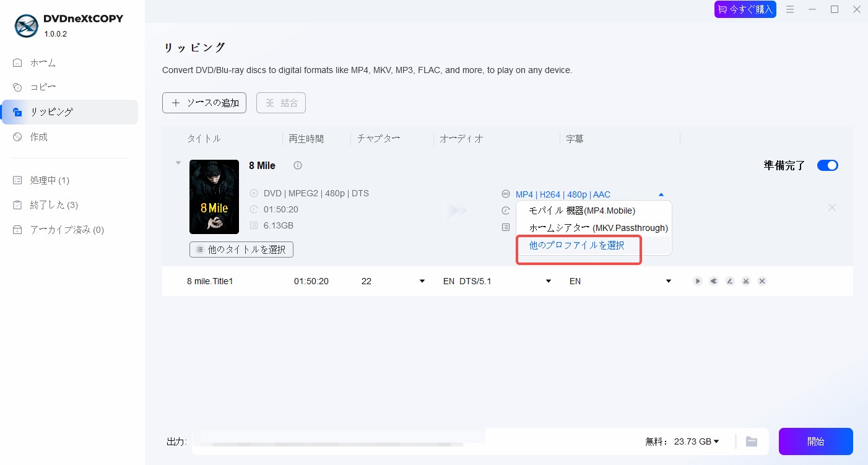Open the output folder icon

click(752, 441)
